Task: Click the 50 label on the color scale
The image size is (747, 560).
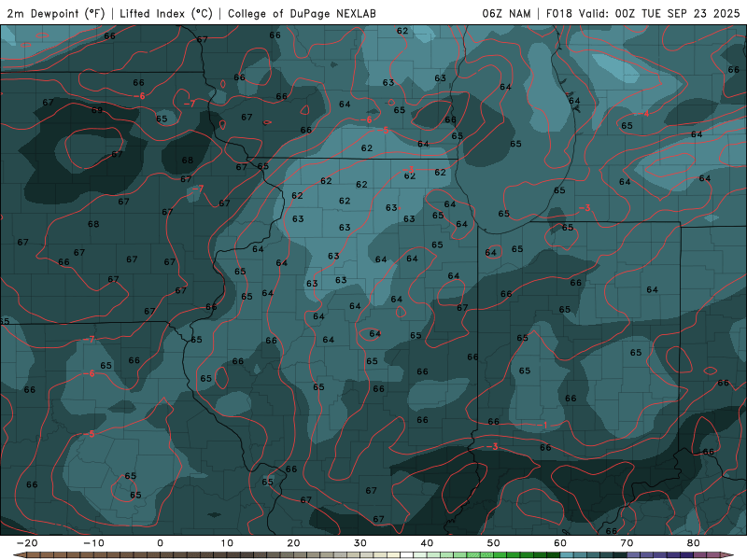Action: (x=494, y=543)
